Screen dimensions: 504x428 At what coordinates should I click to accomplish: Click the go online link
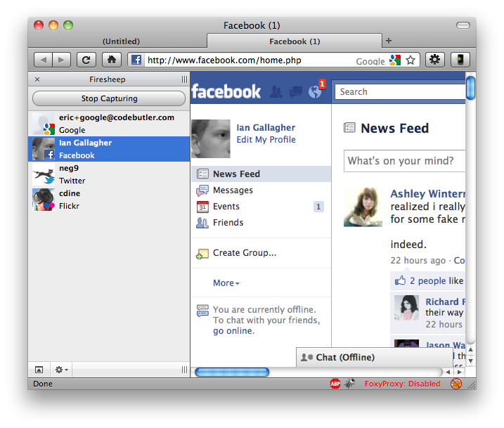coord(233,330)
